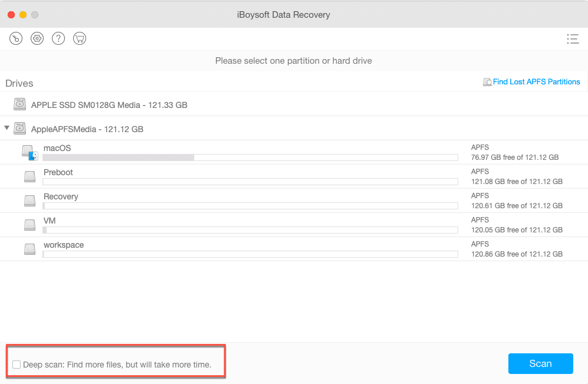
Task: Select the workspace partition name
Action: pyautogui.click(x=64, y=245)
